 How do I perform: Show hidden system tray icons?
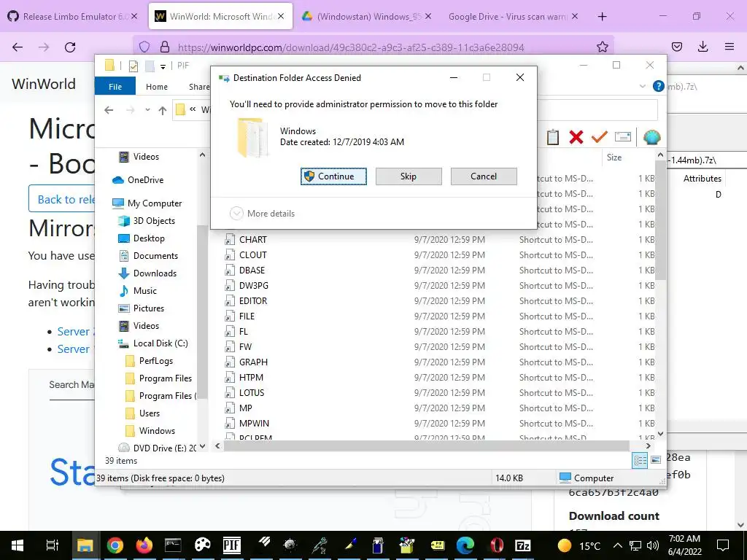[617, 545]
